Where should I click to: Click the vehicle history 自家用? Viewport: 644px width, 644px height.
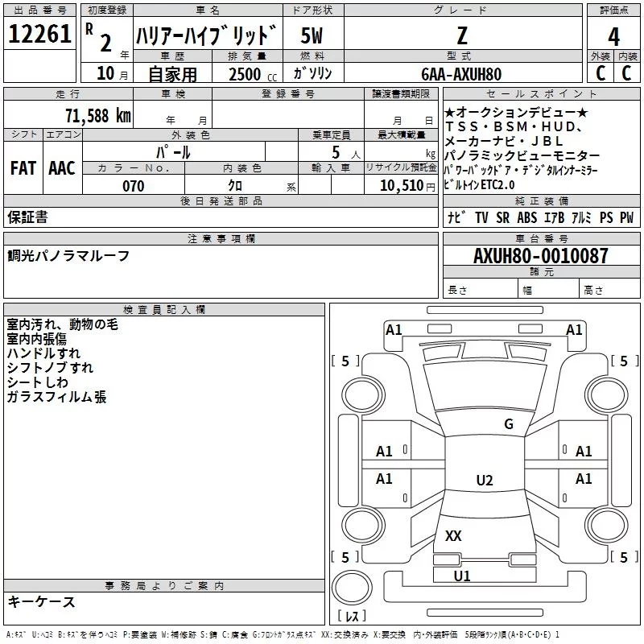point(172,74)
